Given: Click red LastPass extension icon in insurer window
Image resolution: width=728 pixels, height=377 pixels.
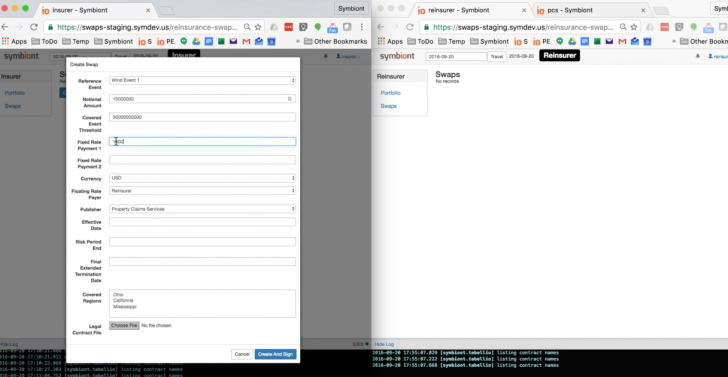Looking at the screenshot, I should 288,27.
